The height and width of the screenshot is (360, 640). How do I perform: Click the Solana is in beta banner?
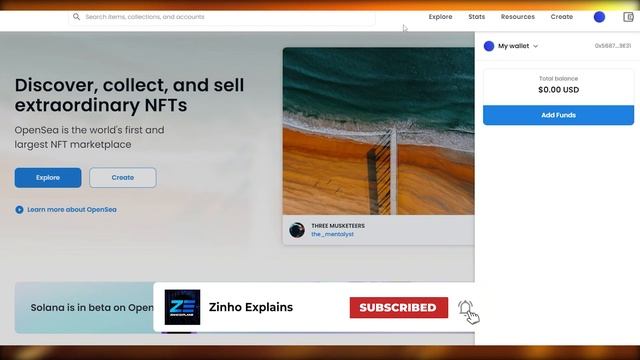coord(84,307)
